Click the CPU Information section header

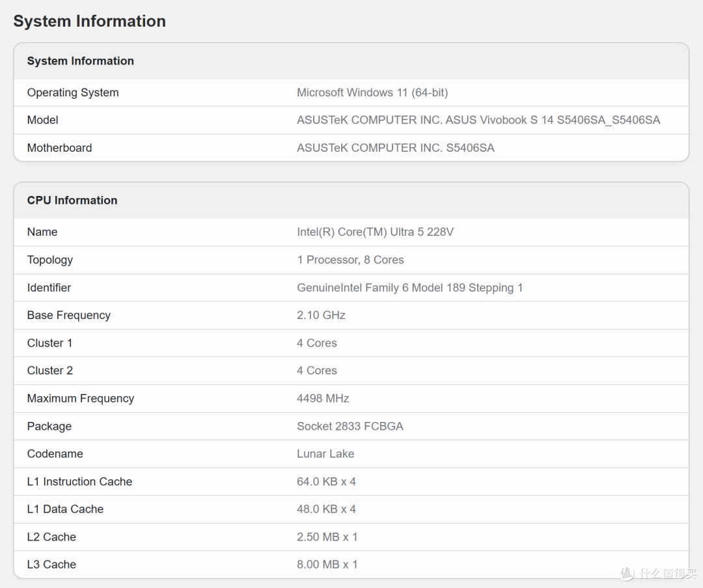pyautogui.click(x=72, y=200)
